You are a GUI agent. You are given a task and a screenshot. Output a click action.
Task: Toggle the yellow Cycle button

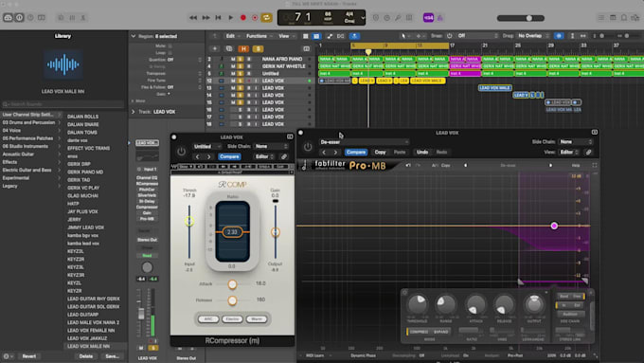pos(266,18)
